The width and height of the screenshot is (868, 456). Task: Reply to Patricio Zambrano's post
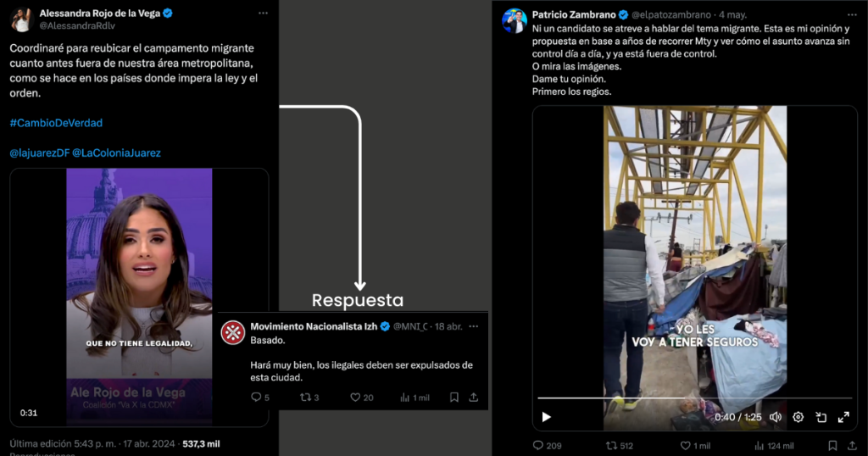[538, 445]
